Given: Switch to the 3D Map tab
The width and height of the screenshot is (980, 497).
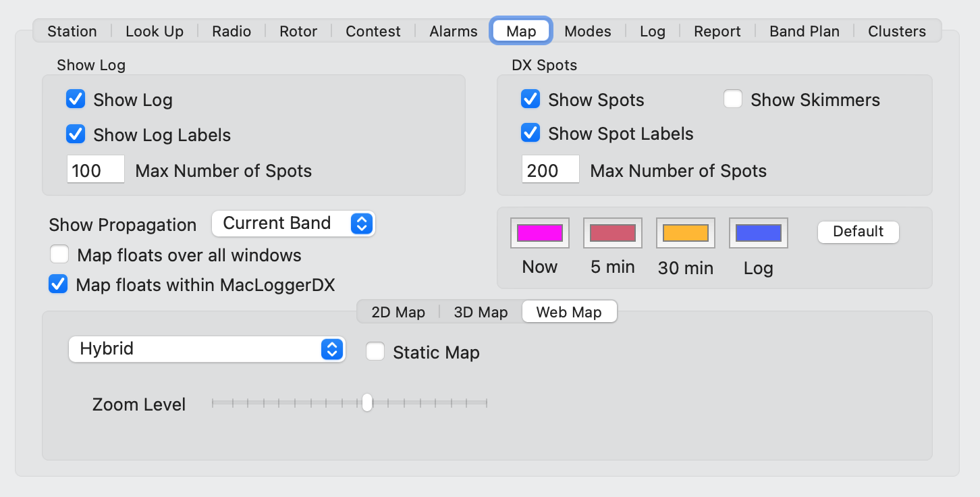Looking at the screenshot, I should [x=480, y=311].
